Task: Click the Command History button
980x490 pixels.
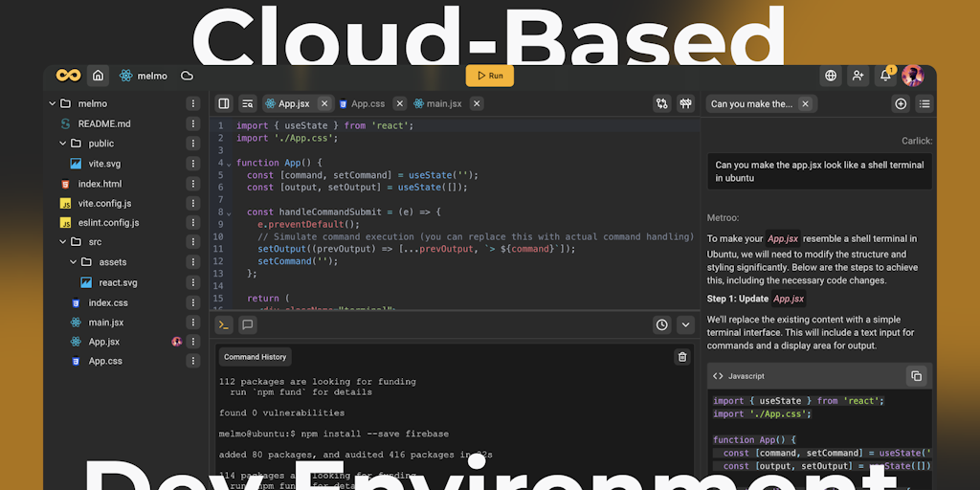Action: point(255,357)
